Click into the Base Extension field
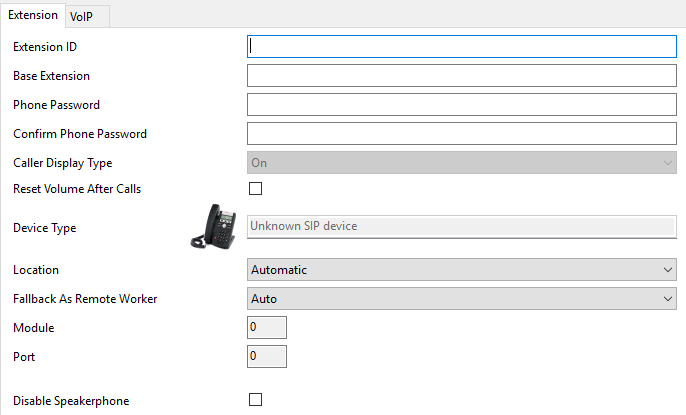Viewport: 686px width, 415px height. pos(461,76)
